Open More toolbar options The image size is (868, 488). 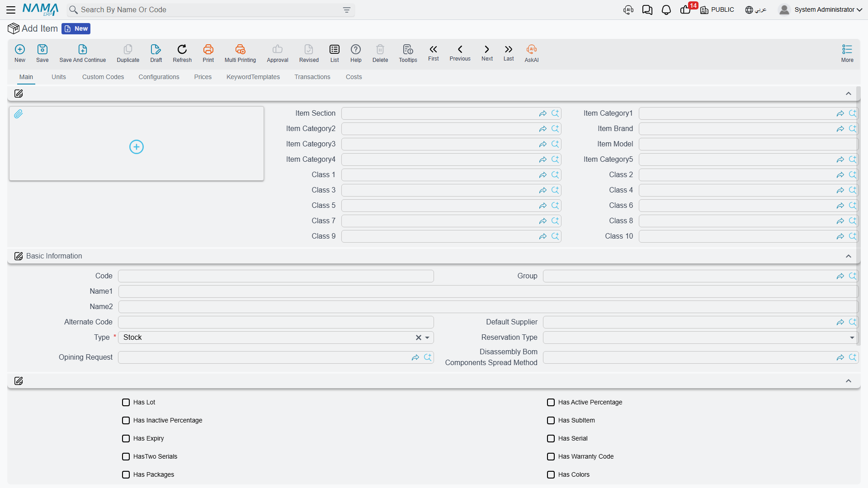[x=847, y=53]
